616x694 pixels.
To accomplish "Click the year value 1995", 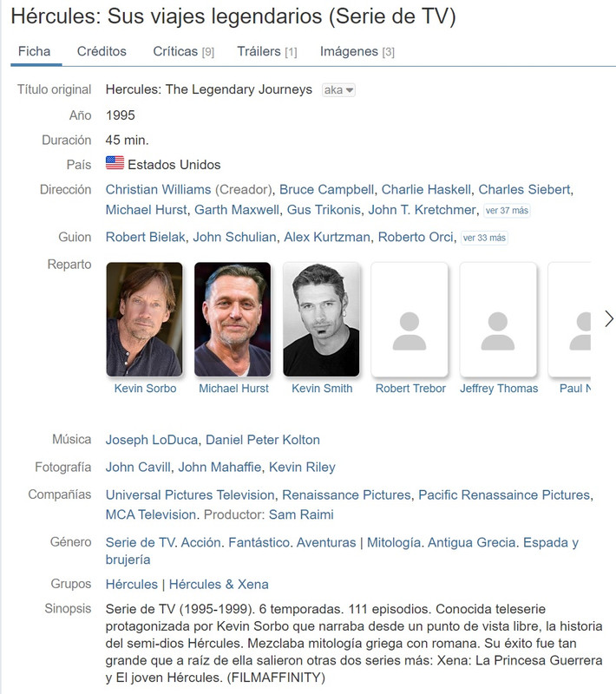I will click(x=120, y=115).
